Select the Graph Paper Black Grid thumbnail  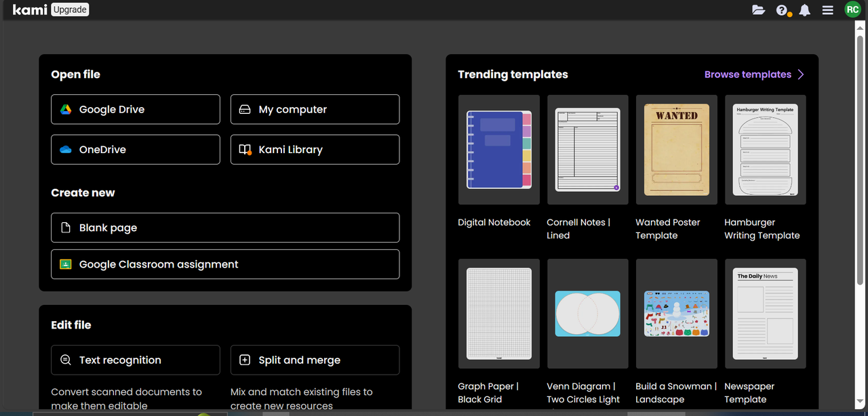coord(499,314)
